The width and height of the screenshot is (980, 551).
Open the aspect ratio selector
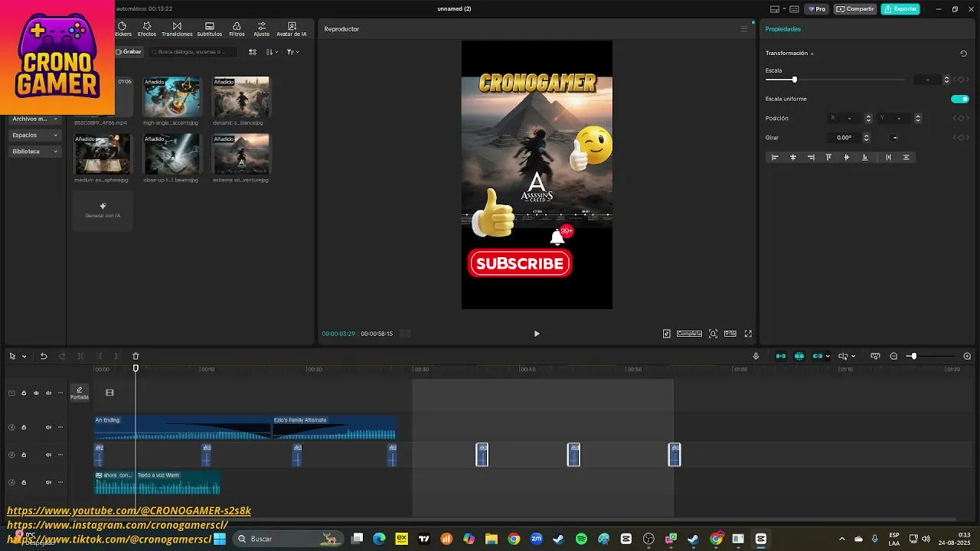pyautogui.click(x=730, y=334)
